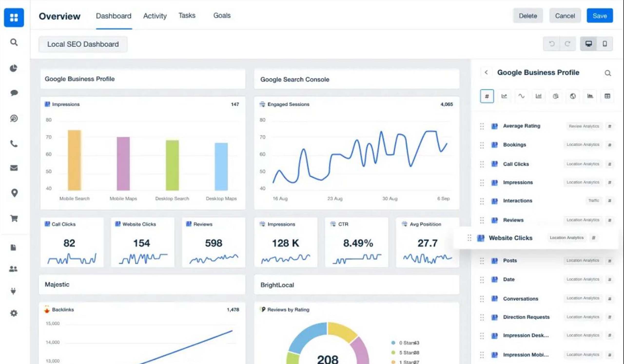Switch to the Activity tab

pos(155,16)
